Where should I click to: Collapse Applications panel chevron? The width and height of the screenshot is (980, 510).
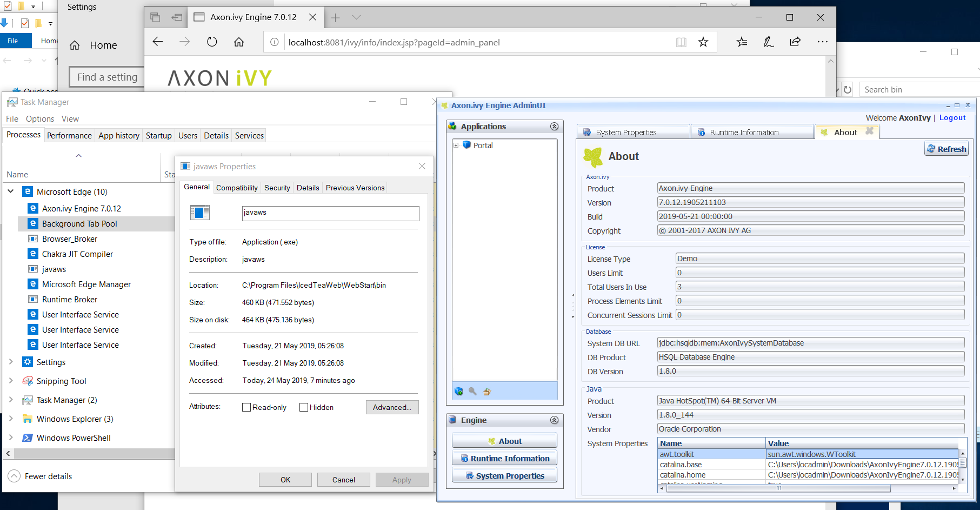tap(554, 126)
